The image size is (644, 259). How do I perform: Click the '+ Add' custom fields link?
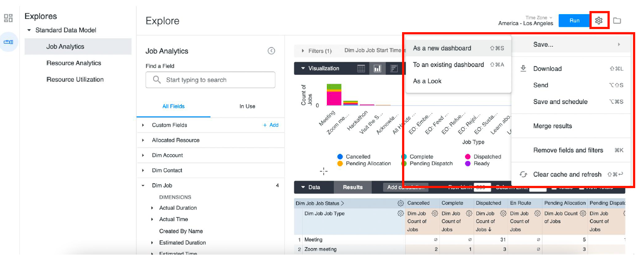(271, 125)
